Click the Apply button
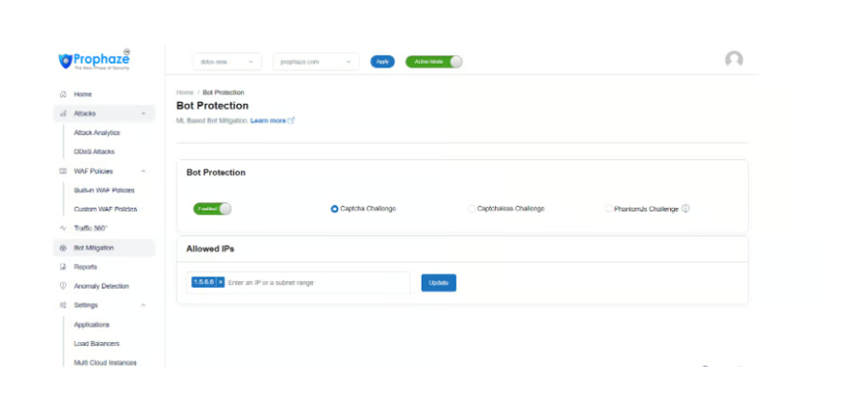This screenshot has height=401, width=868. [x=383, y=61]
